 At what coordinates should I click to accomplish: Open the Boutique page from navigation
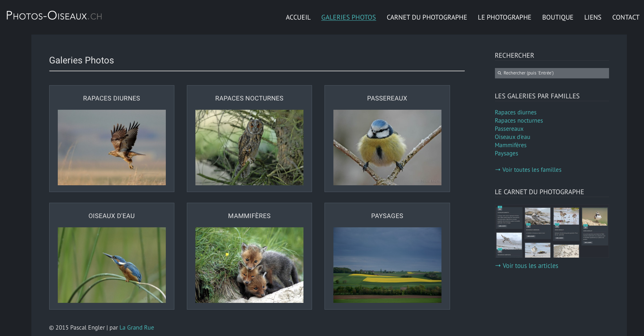(557, 17)
